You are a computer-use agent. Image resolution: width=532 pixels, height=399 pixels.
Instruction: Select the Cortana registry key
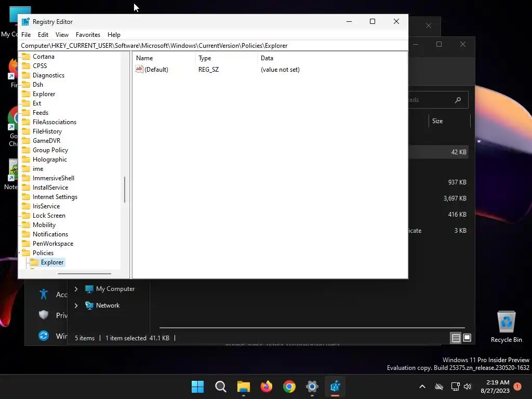pos(44,56)
